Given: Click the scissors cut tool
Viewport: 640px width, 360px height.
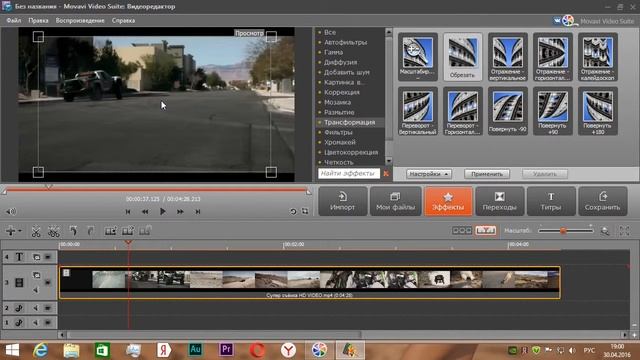Looking at the screenshot, I should click(36, 231).
